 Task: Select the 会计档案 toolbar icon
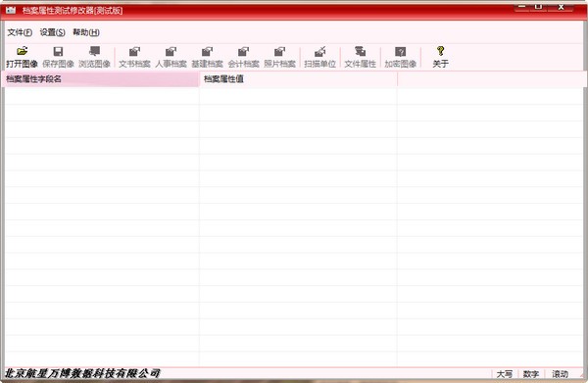click(243, 51)
